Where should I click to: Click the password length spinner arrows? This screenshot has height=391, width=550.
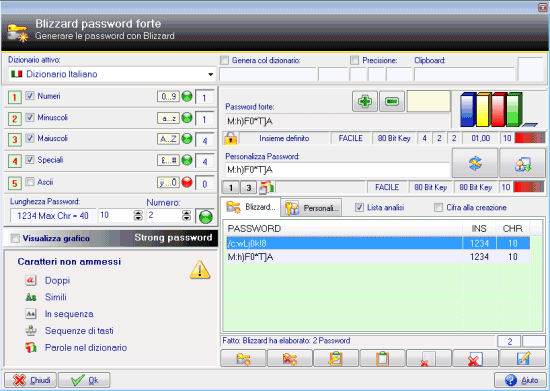tap(138, 215)
